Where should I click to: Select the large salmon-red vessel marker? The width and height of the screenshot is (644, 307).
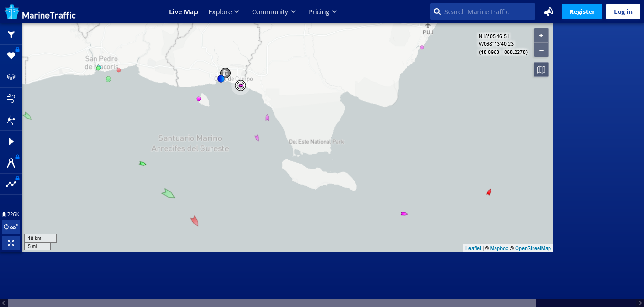[194, 221]
